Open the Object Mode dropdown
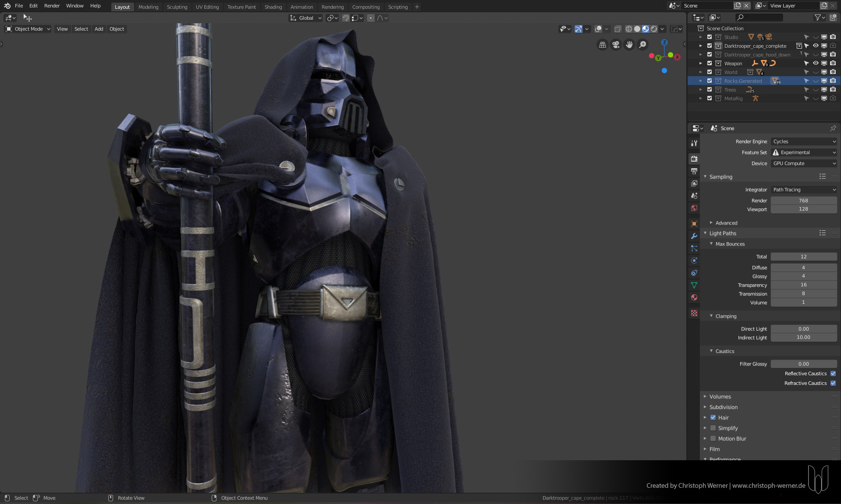The image size is (841, 504). pos(28,29)
